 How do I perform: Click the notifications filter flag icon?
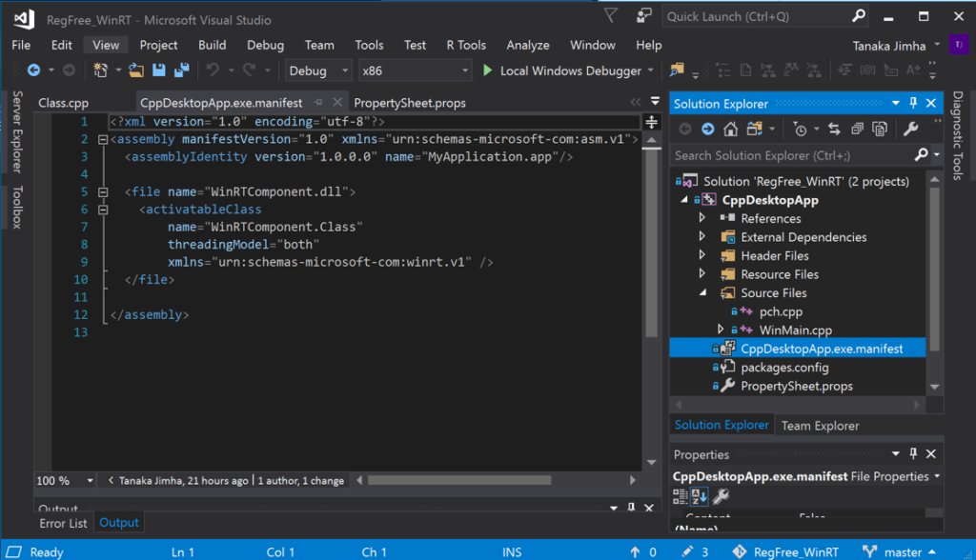[x=611, y=16]
